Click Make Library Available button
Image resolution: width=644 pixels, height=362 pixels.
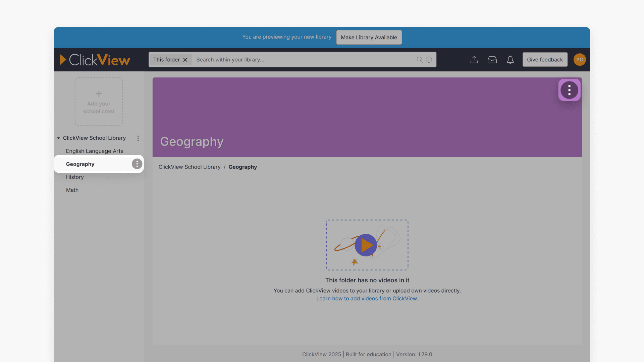point(369,37)
